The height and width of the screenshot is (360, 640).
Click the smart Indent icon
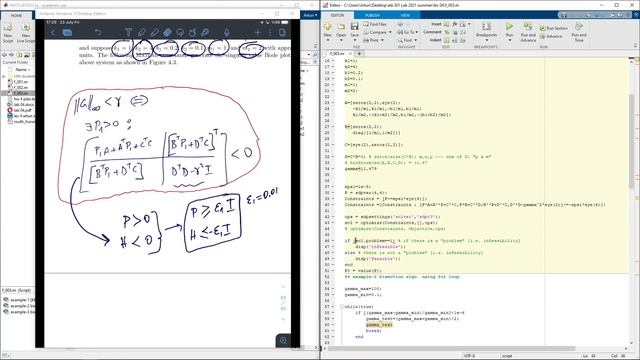click(446, 40)
